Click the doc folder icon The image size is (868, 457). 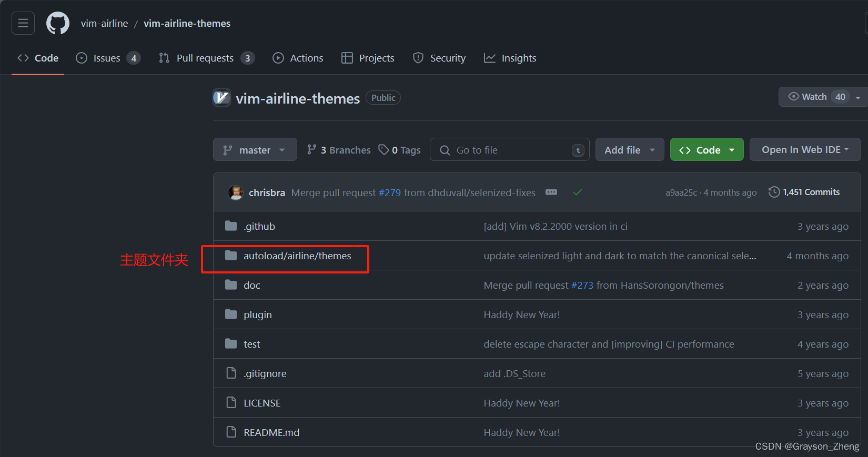231,285
